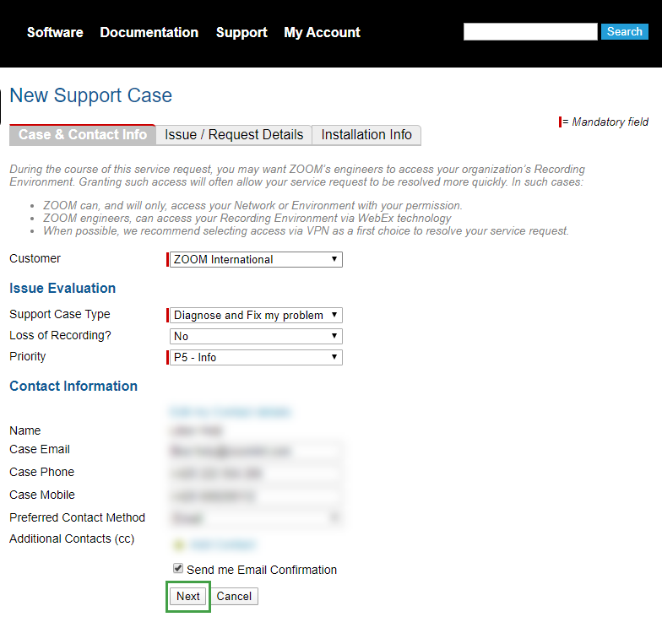Go to Documentation in the top navigation
662x644 pixels.
pyautogui.click(x=149, y=32)
